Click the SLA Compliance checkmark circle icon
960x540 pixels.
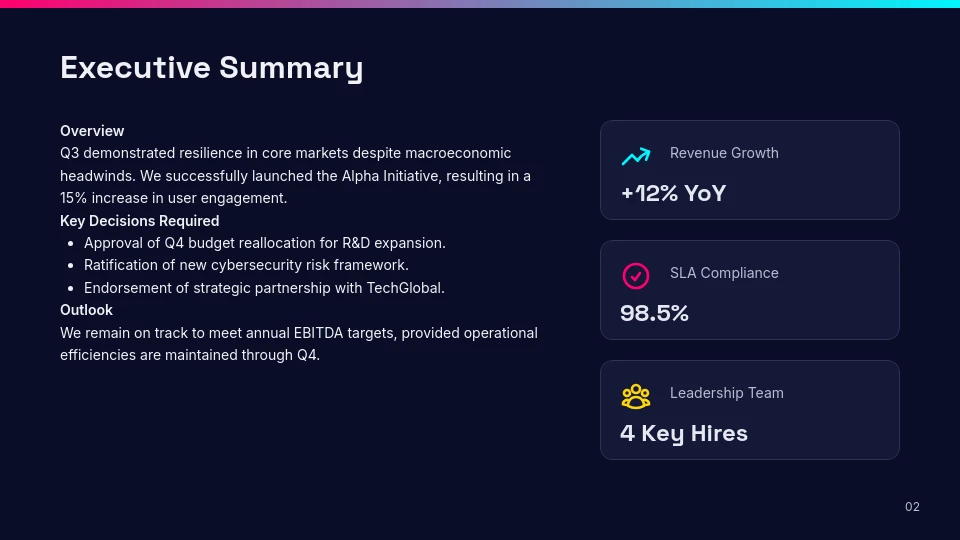[636, 276]
